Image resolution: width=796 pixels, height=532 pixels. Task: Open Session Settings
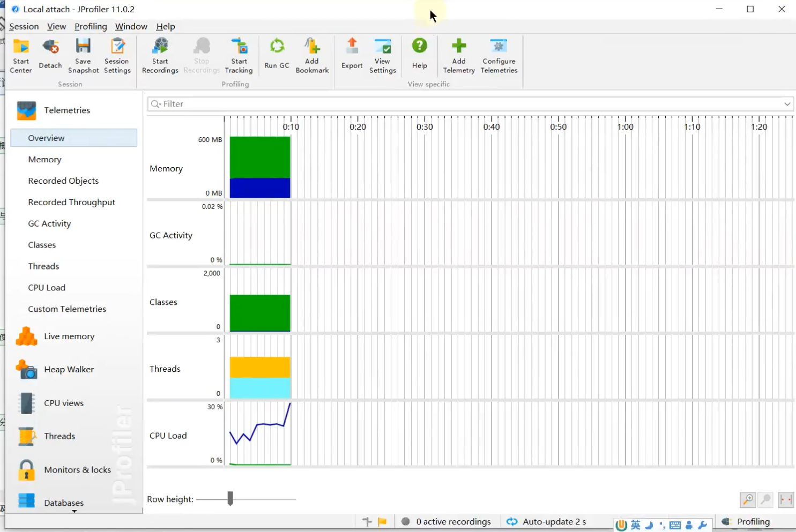117,56
